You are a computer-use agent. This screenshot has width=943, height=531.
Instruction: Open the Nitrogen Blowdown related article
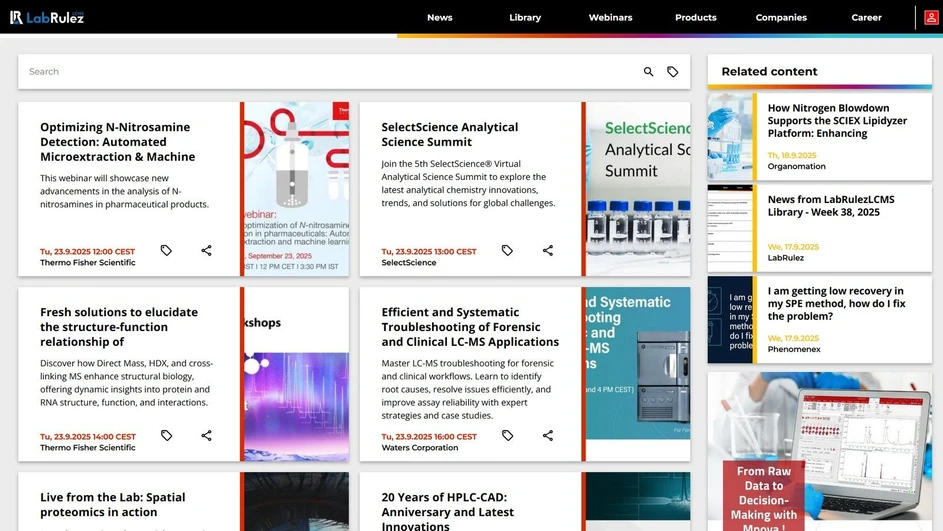click(x=828, y=121)
